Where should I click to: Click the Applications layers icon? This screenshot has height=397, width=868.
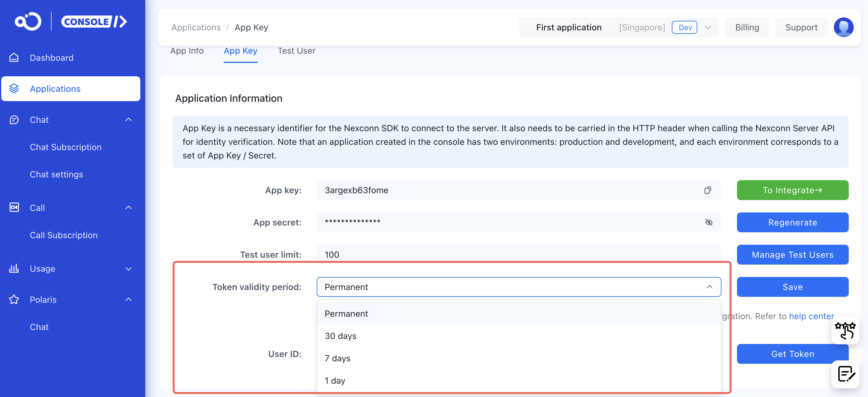coord(14,89)
